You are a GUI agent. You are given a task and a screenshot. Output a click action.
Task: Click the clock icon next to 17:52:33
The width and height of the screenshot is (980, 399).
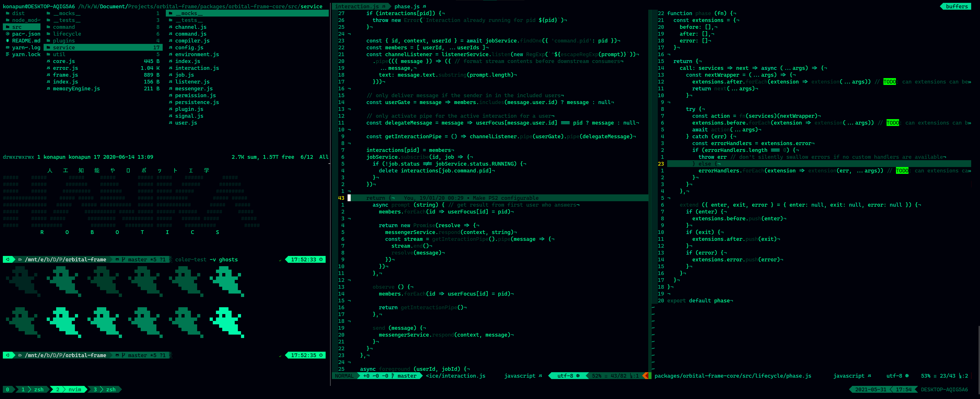pos(321,260)
